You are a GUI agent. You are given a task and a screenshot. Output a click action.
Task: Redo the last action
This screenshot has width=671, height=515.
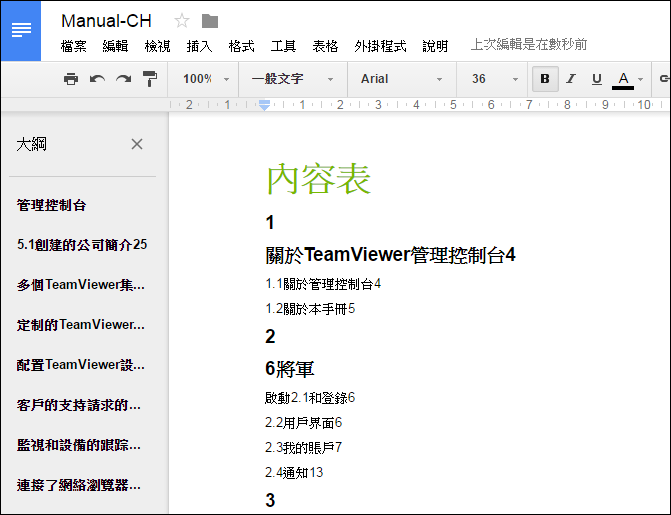[x=124, y=79]
